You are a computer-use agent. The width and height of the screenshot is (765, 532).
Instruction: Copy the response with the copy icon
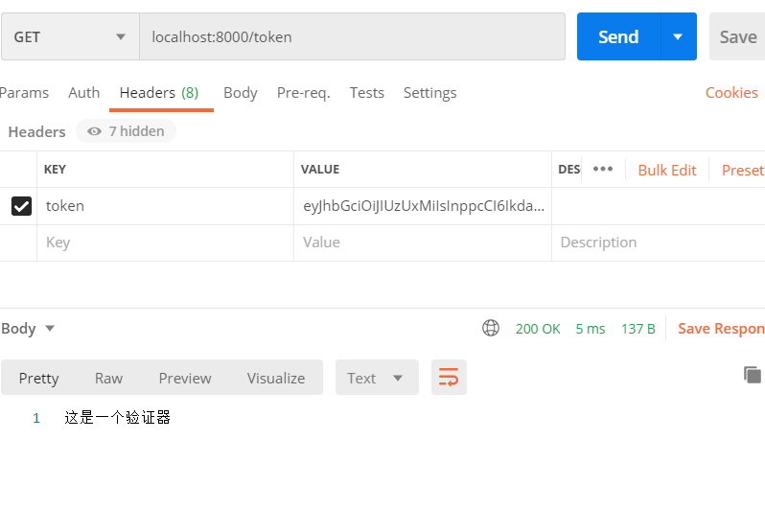coord(753,375)
